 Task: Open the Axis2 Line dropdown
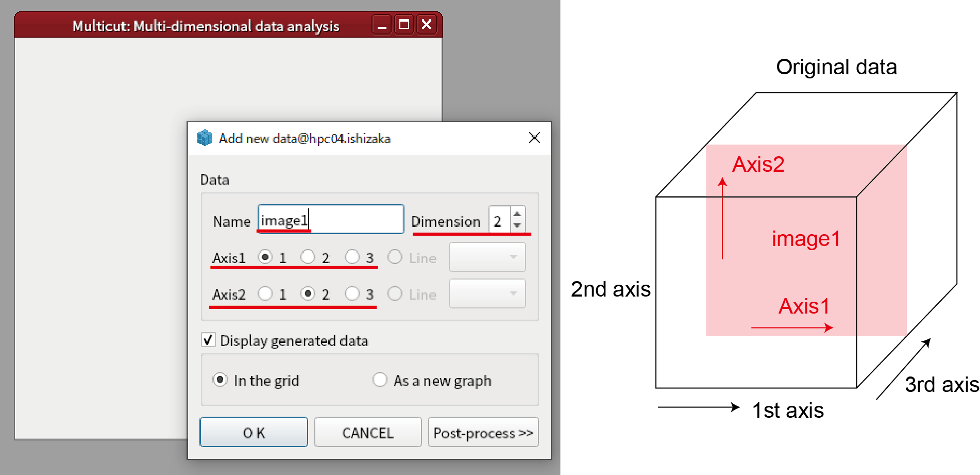point(487,293)
